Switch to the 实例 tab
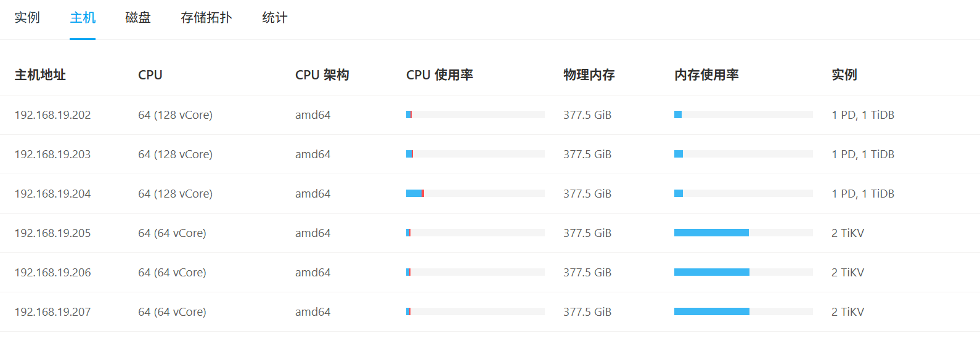Viewport: 980px width, 341px height. 27,18
